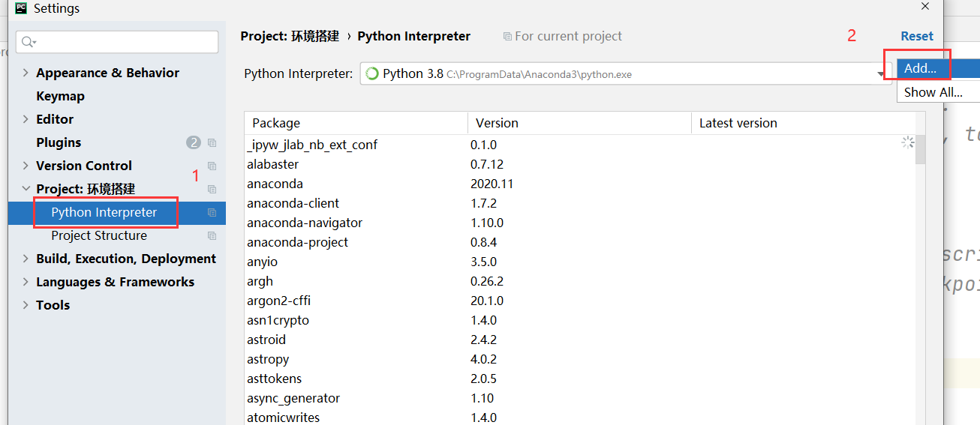Click the project-level icon beside Python Interpreter
The height and width of the screenshot is (425, 980).
click(x=212, y=212)
